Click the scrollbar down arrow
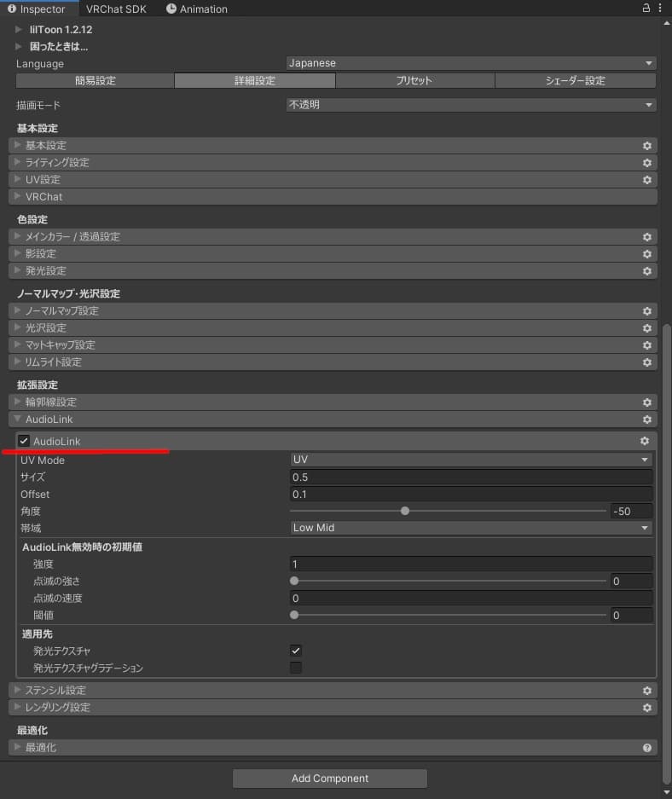The width and height of the screenshot is (672, 799). [667, 792]
